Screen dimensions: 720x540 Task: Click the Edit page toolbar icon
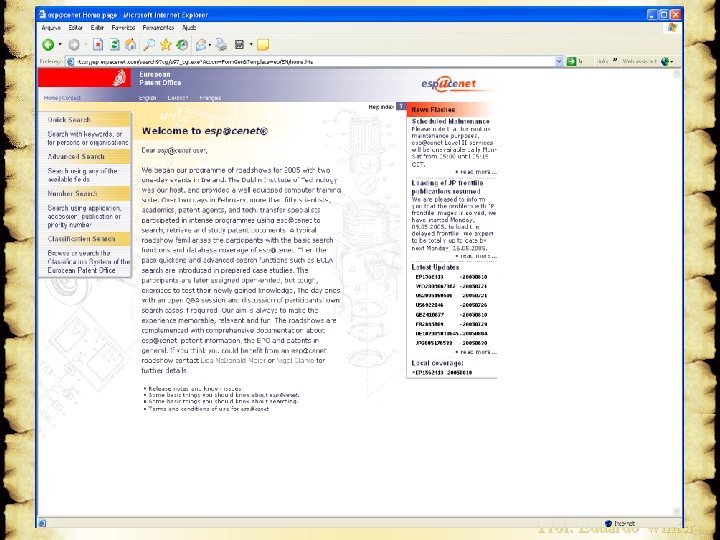point(239,45)
